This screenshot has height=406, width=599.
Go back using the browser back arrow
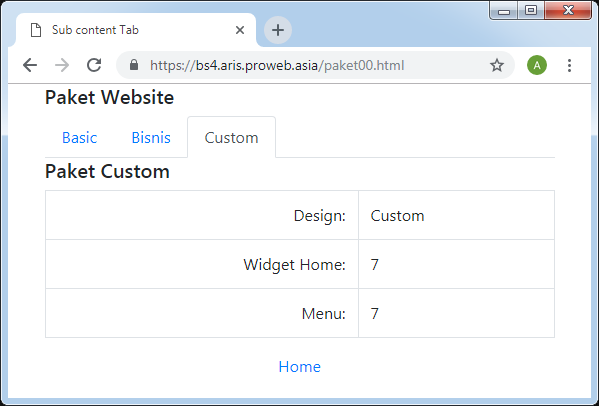pos(30,65)
